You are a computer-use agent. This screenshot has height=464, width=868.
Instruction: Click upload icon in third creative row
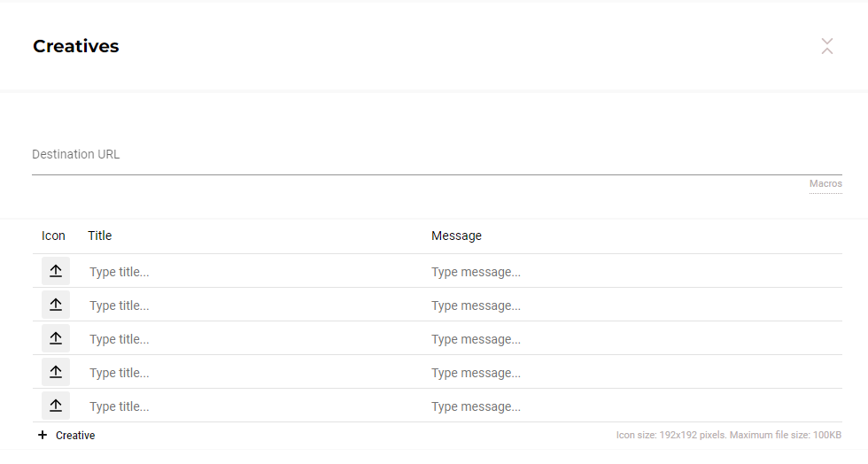point(55,338)
